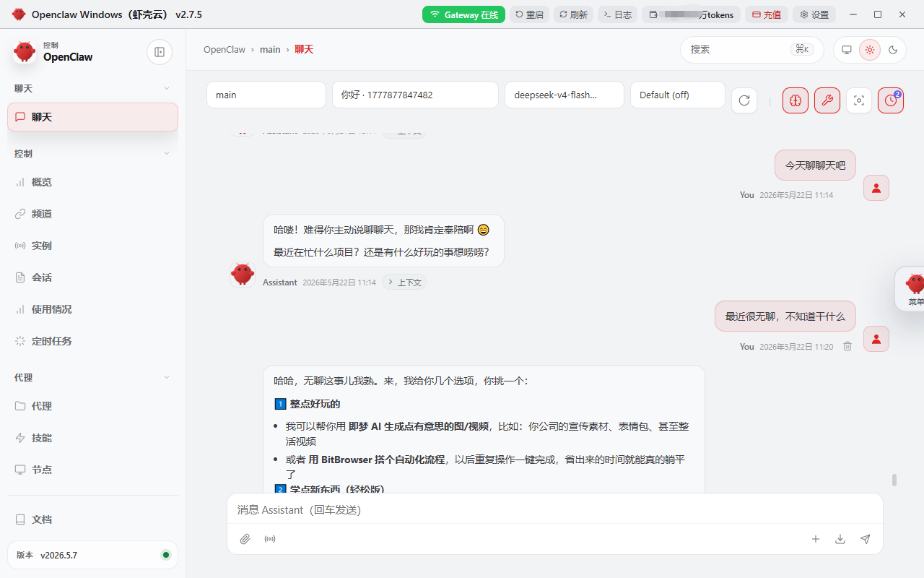The height and width of the screenshot is (578, 924).
Task: Switch to system theme monitor icon
Action: point(847,50)
